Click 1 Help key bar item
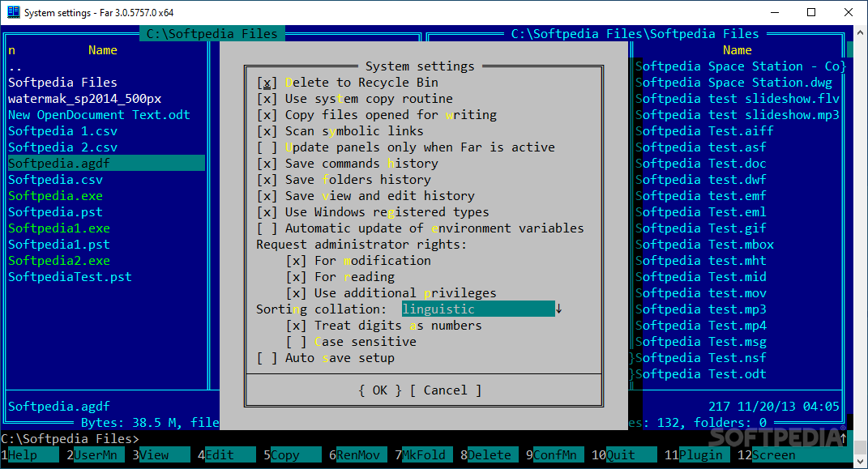 point(29,454)
